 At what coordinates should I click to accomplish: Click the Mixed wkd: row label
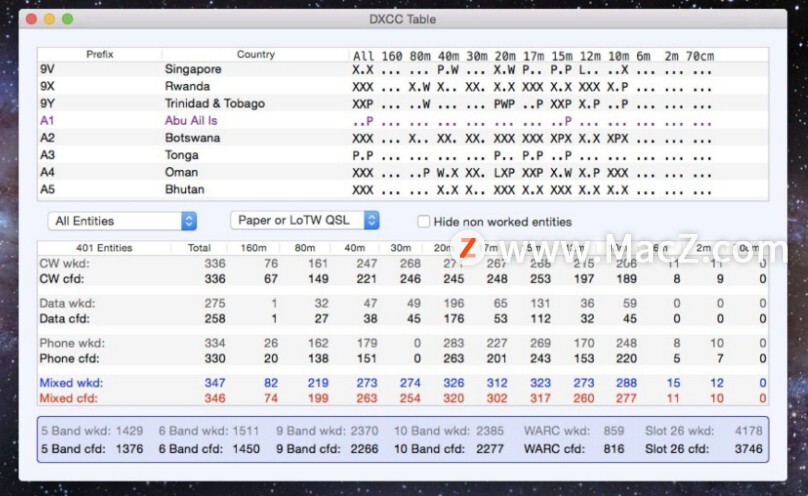[x=71, y=383]
